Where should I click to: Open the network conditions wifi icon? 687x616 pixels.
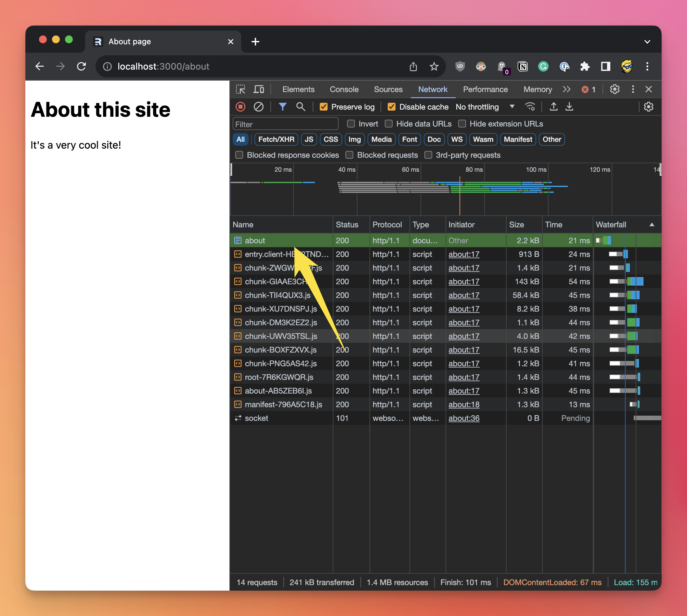coord(530,107)
